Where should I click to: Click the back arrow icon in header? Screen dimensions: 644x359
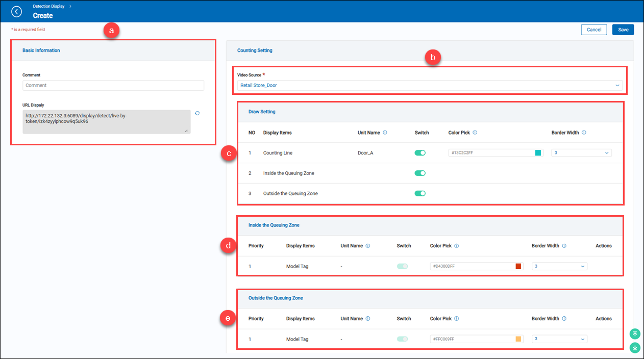(17, 11)
